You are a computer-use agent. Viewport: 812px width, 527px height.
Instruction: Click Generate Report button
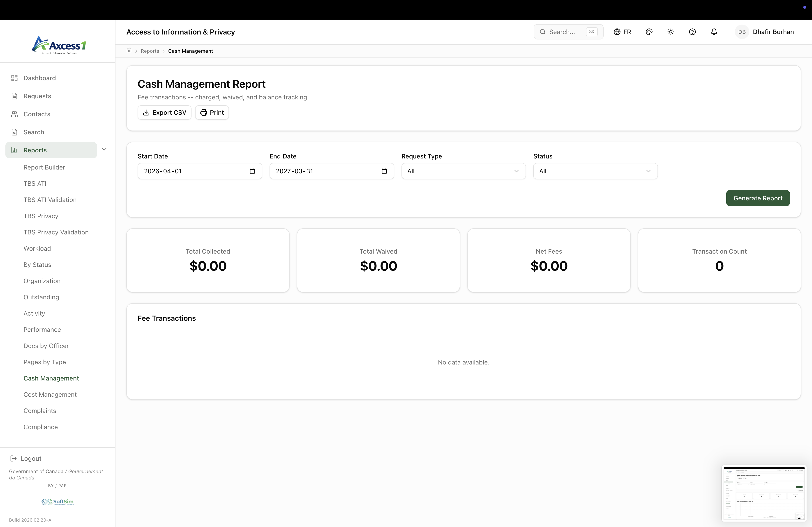(757, 198)
